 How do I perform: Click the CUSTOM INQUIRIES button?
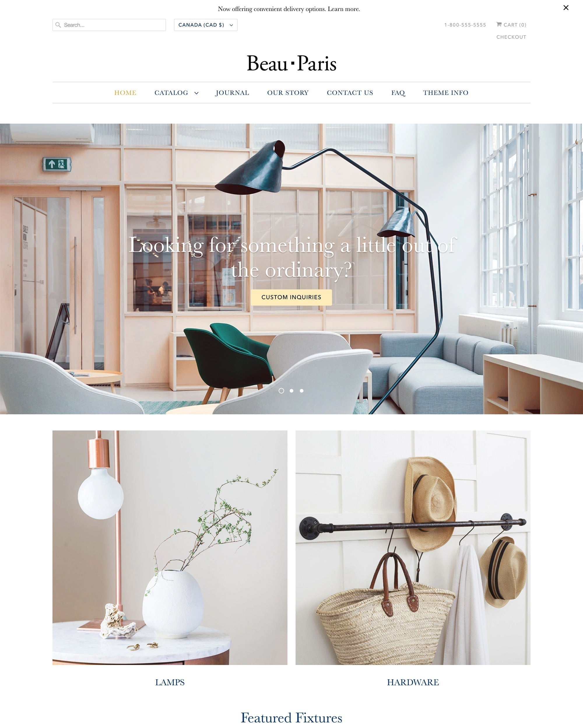tap(291, 297)
